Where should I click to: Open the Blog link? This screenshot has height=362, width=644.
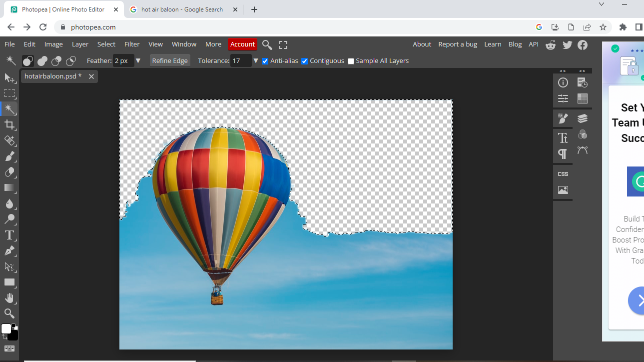tap(515, 44)
